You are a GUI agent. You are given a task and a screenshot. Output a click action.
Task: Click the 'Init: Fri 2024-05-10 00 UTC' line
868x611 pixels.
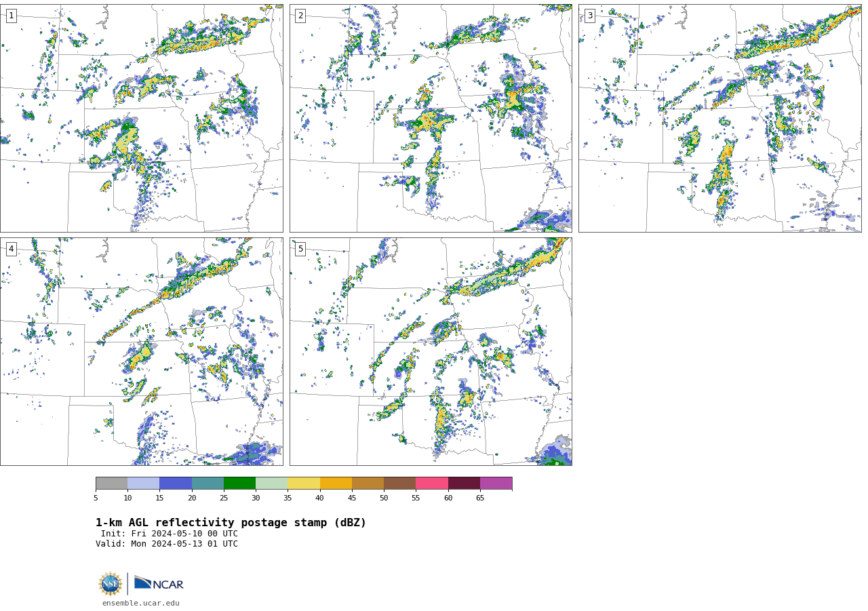(170, 534)
